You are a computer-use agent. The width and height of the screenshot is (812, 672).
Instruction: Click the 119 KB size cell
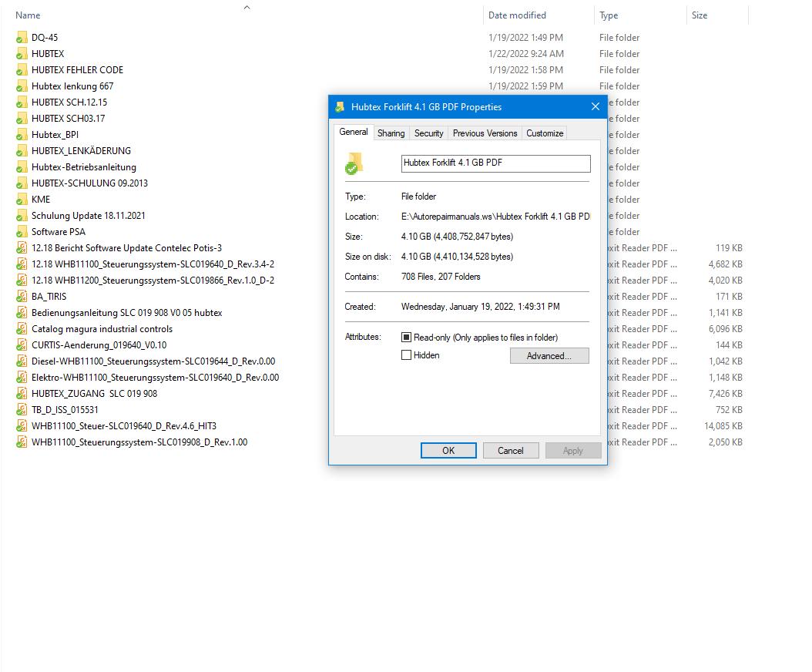pyautogui.click(x=729, y=247)
